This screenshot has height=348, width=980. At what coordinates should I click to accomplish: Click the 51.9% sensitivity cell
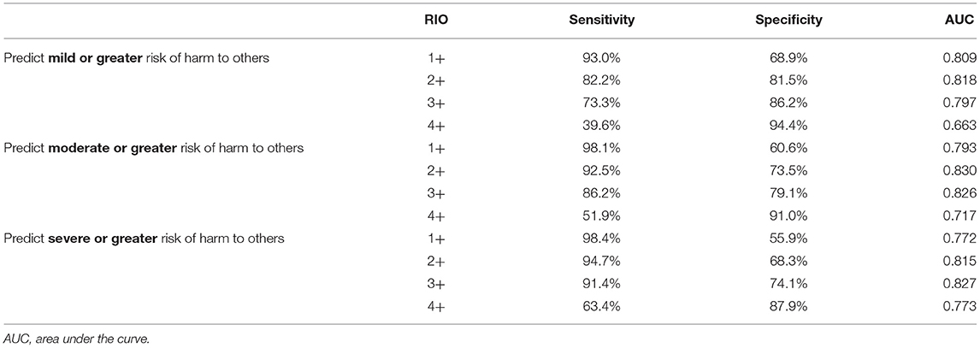pos(602,215)
